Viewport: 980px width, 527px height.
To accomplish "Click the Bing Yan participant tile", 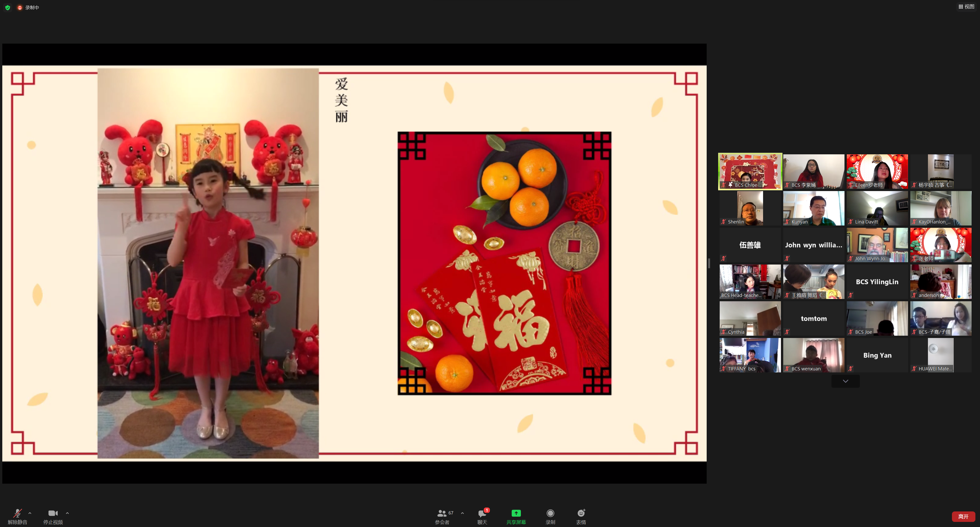I will click(x=877, y=355).
